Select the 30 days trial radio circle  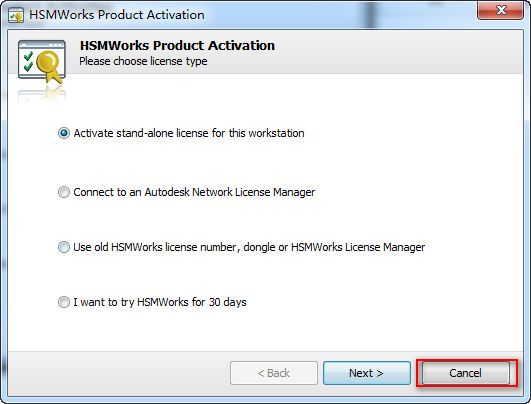point(64,302)
